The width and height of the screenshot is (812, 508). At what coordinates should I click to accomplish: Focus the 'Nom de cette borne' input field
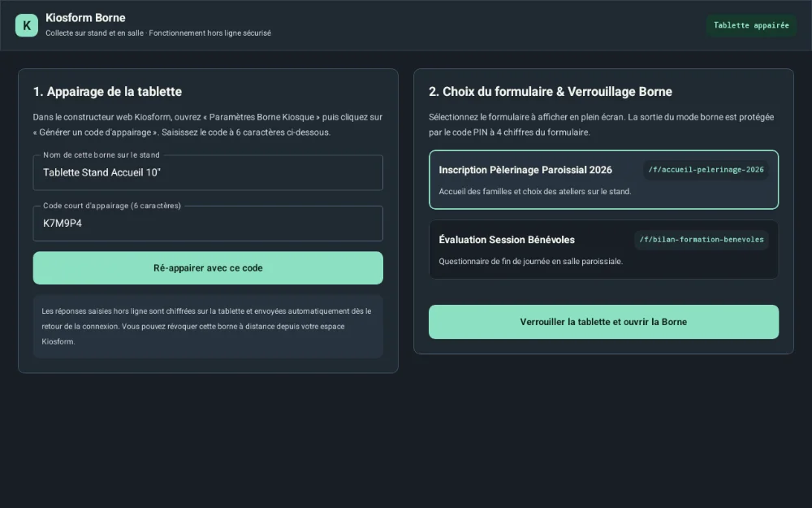tap(208, 172)
